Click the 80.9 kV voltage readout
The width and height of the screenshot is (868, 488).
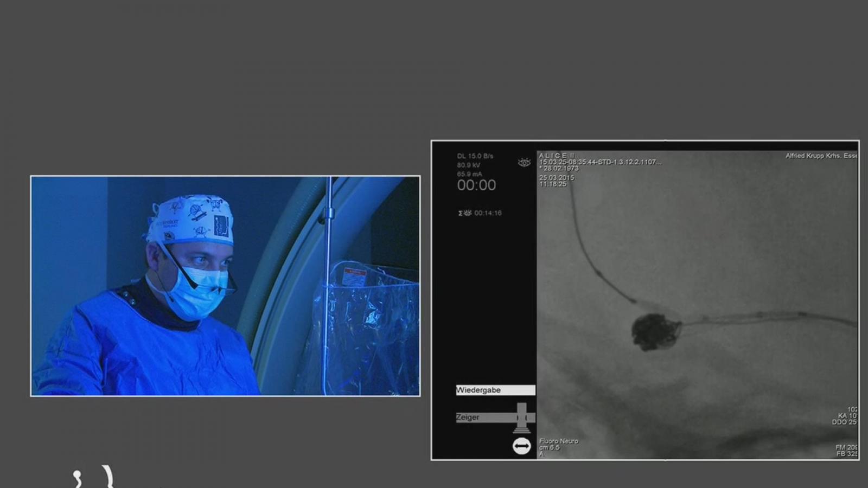(469, 165)
